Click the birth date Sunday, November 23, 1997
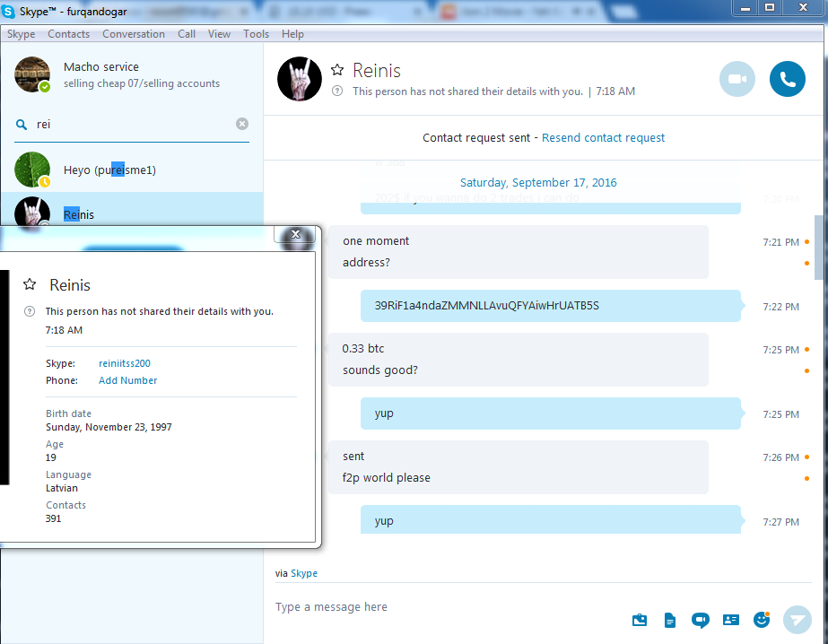This screenshot has height=644, width=828. (x=109, y=427)
